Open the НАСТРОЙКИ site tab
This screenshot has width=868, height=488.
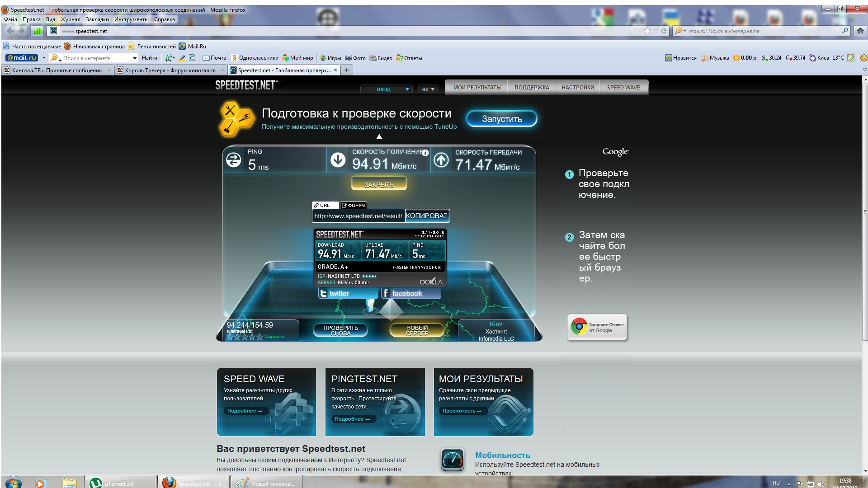[578, 88]
